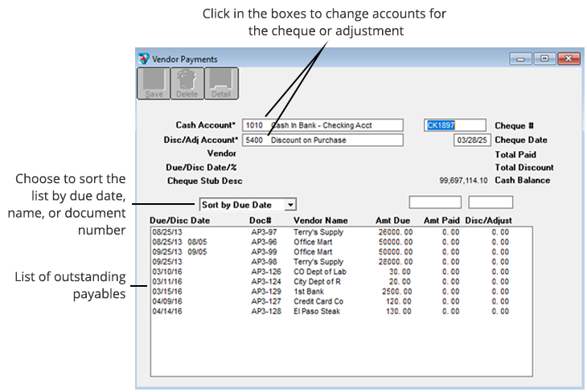Select the El Paso Steak row AP3-128
This screenshot has width=587, height=392.
330,312
